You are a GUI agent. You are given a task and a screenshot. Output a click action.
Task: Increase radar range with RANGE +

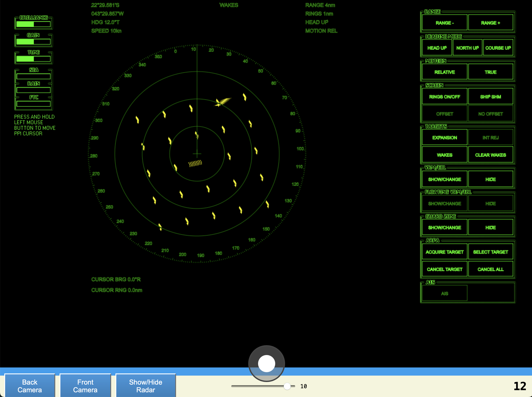(x=490, y=23)
